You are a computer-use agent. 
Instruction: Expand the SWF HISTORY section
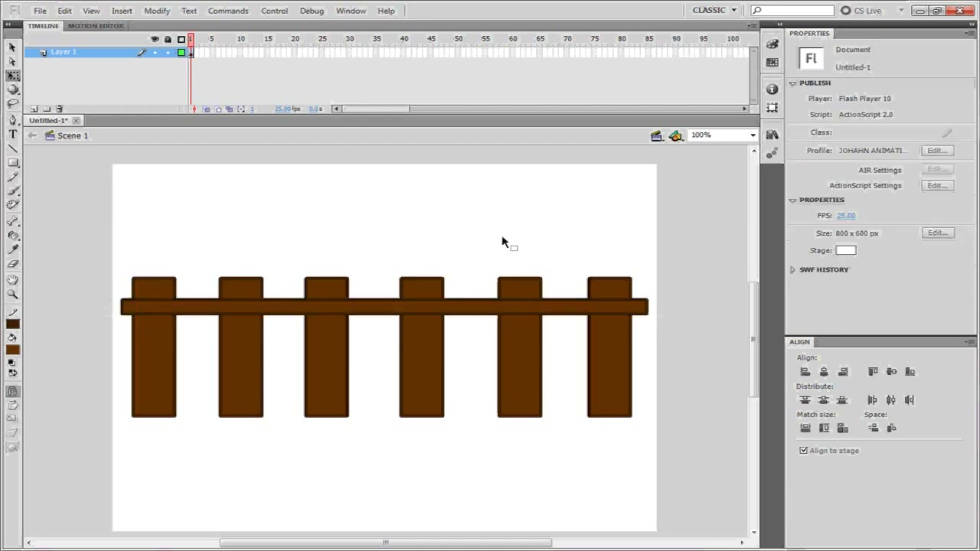pos(793,269)
